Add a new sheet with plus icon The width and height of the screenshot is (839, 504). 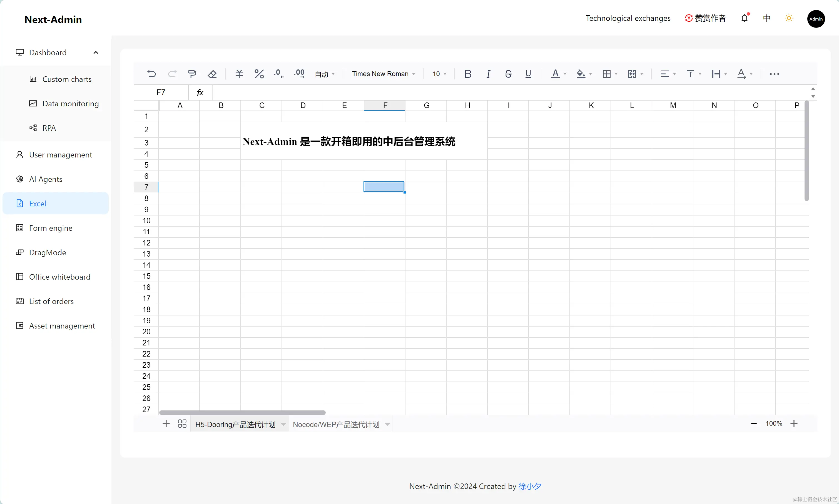[166, 423]
